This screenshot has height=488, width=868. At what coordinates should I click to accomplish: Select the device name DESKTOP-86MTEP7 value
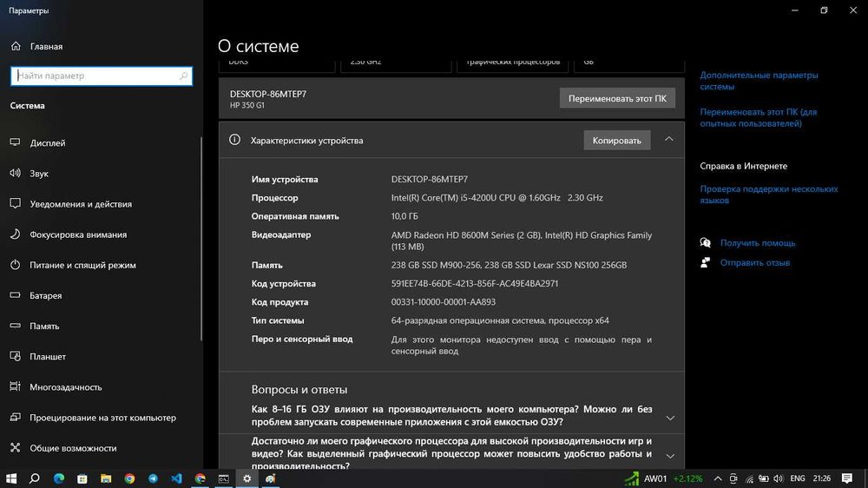point(429,179)
